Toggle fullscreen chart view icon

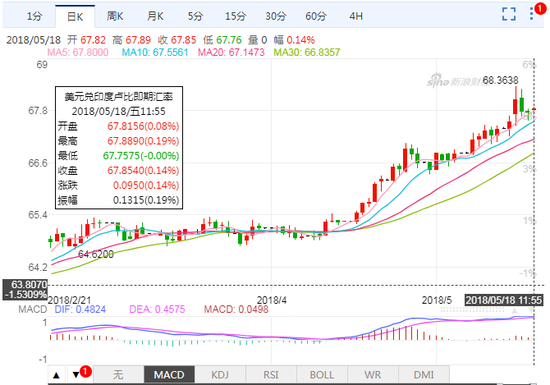coord(509,14)
